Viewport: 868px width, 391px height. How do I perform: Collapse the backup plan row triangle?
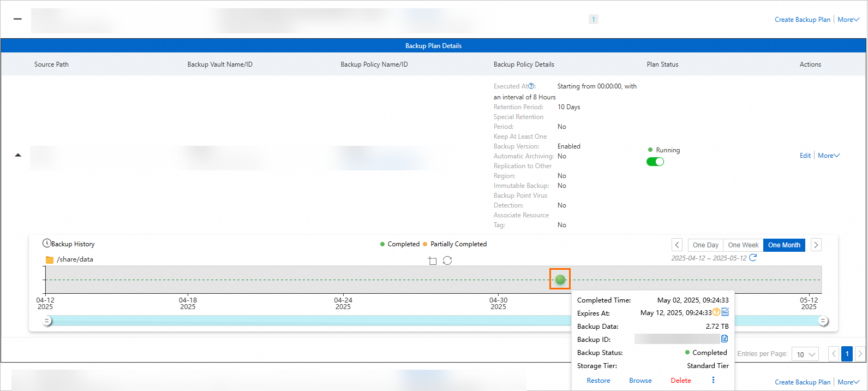tap(18, 156)
